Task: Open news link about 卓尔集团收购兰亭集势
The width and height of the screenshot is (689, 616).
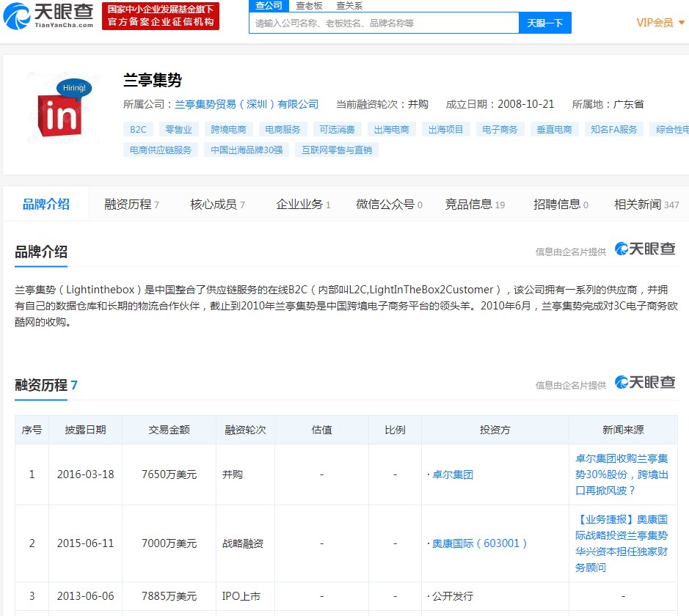Action: coord(621,474)
